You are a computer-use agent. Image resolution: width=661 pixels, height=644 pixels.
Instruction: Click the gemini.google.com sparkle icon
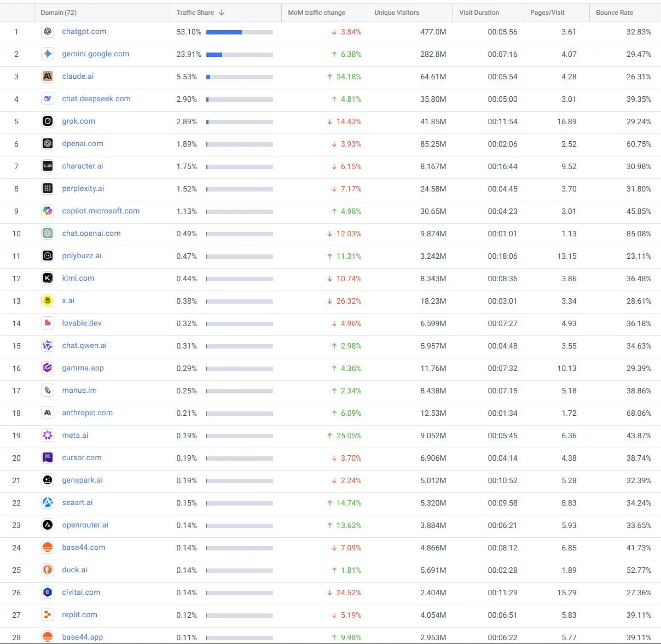(48, 54)
